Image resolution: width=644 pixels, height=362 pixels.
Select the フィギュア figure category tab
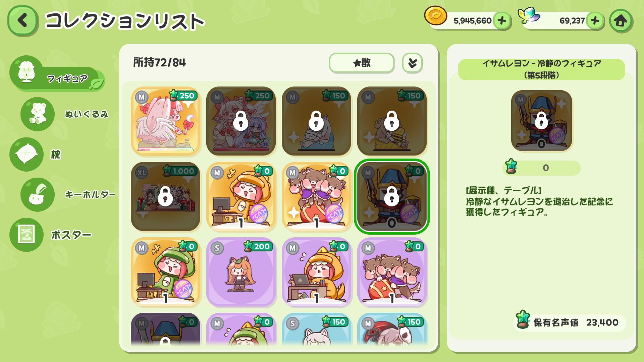pyautogui.click(x=57, y=74)
